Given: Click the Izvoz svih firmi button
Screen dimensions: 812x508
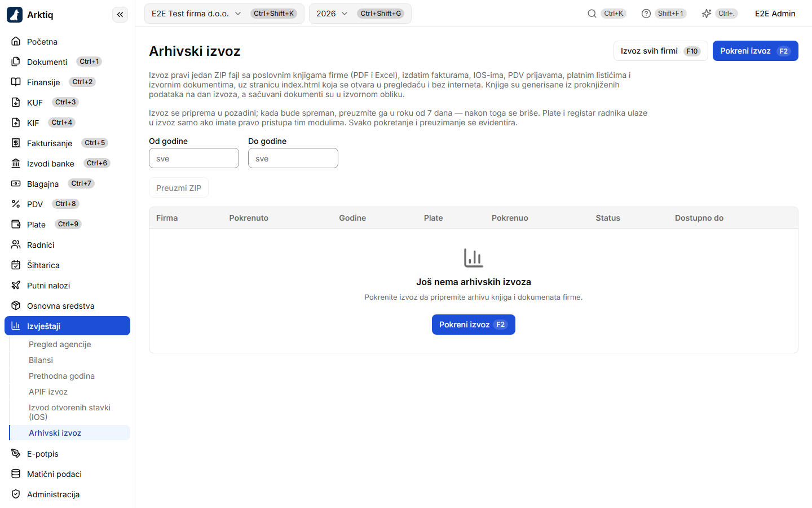Looking at the screenshot, I should tap(660, 51).
